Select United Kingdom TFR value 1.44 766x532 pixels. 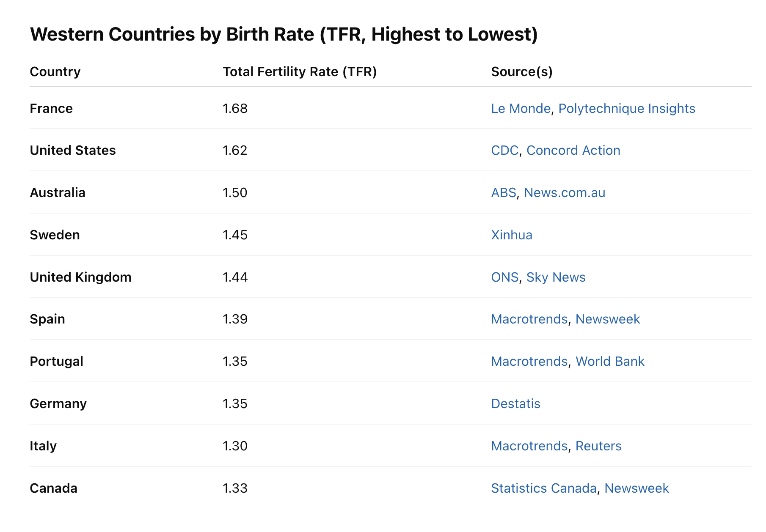coord(235,277)
